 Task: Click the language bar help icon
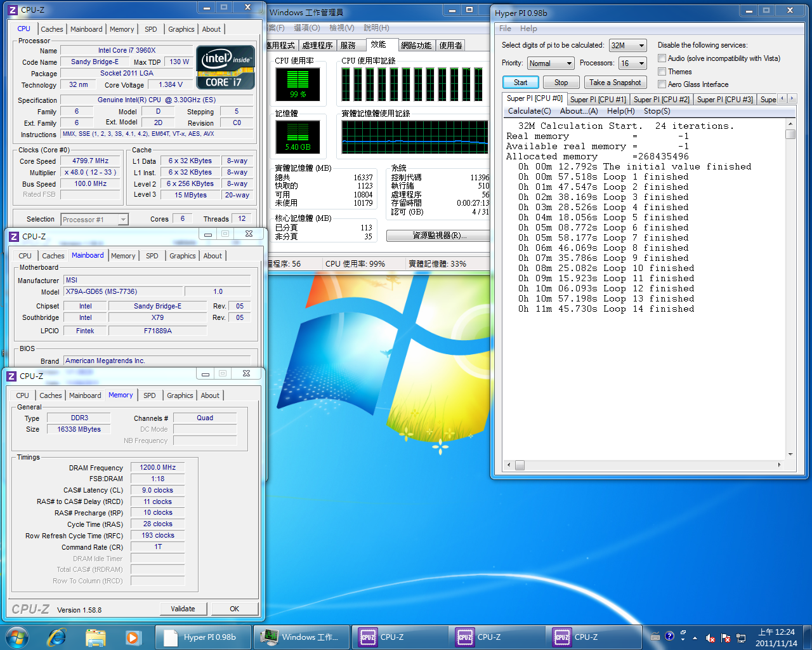point(669,636)
